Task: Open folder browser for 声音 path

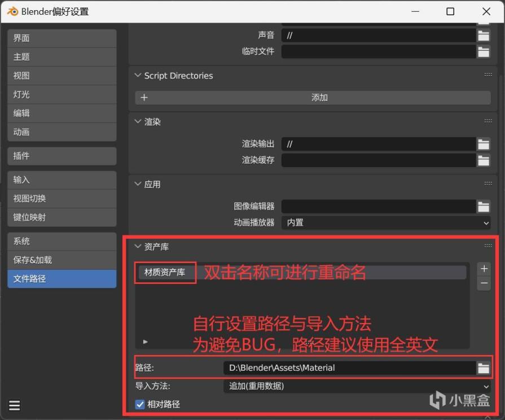Action: pyautogui.click(x=484, y=36)
